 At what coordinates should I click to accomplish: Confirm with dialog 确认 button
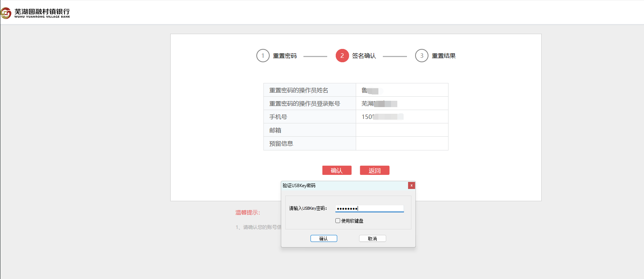(x=324, y=239)
